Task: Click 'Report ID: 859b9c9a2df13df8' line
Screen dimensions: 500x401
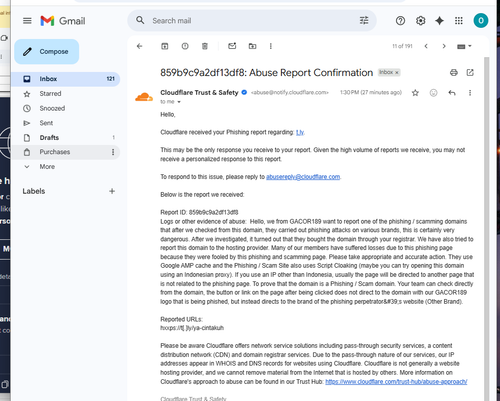Action: click(x=199, y=212)
